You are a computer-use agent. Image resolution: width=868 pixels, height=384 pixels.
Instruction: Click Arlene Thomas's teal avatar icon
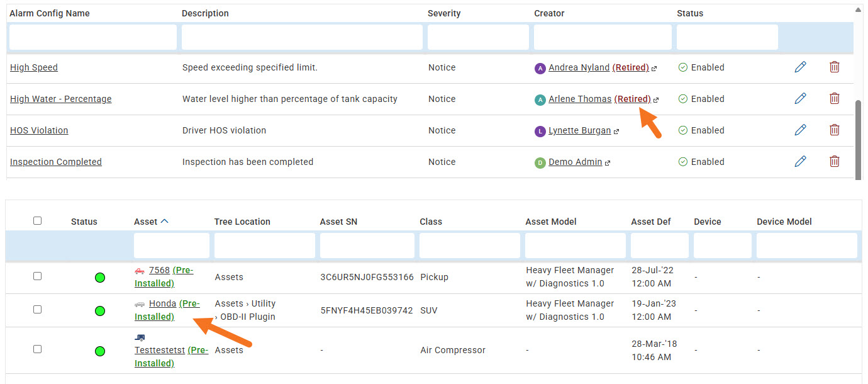coord(540,99)
